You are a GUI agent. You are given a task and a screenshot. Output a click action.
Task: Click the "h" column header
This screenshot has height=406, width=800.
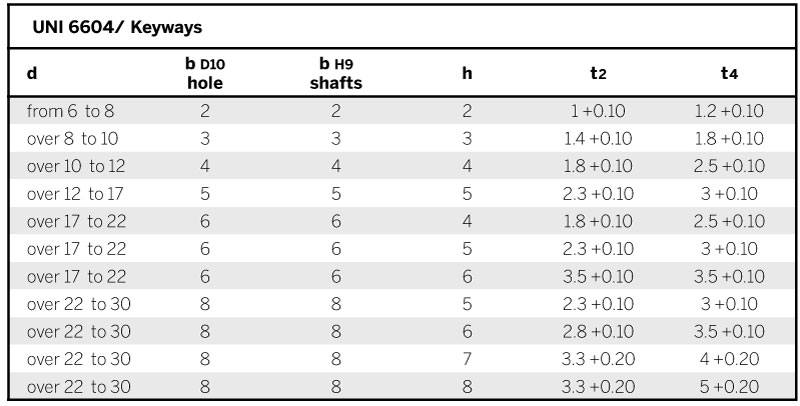[x=466, y=74]
